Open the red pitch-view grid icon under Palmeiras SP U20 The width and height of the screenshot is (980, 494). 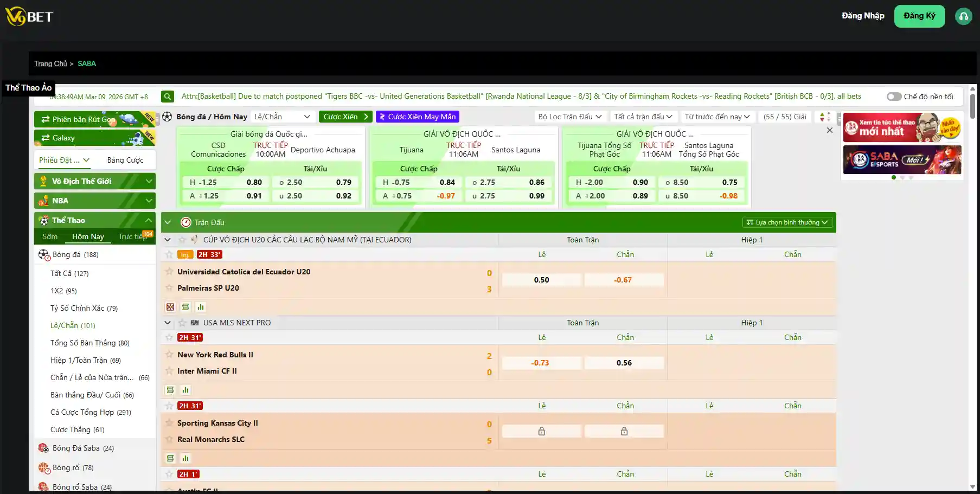tap(170, 306)
